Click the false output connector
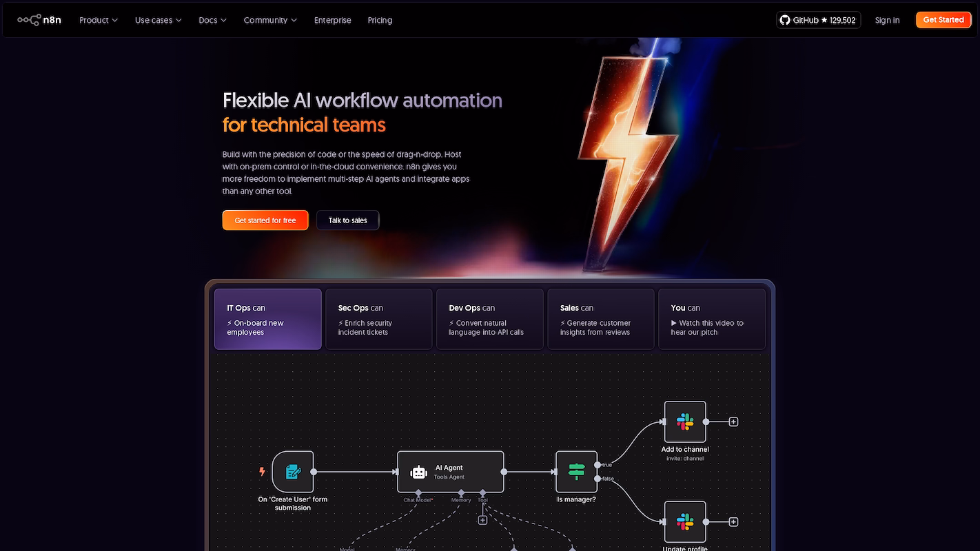The width and height of the screenshot is (980, 551). pos(597,479)
